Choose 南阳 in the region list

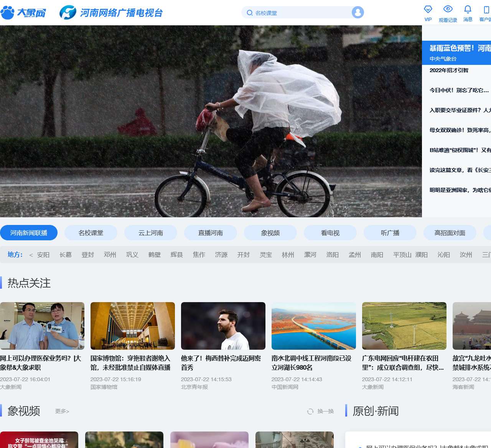pyautogui.click(x=377, y=255)
